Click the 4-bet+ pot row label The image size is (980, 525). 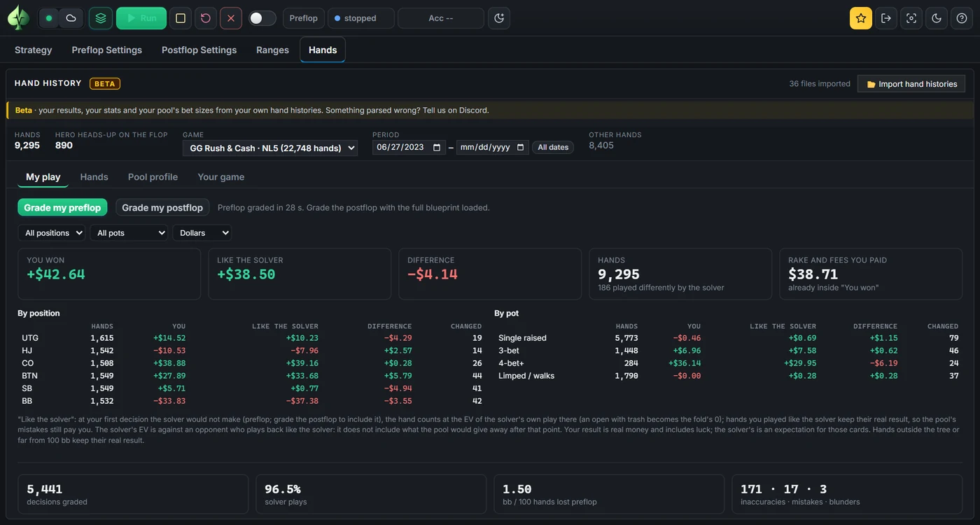pos(512,363)
